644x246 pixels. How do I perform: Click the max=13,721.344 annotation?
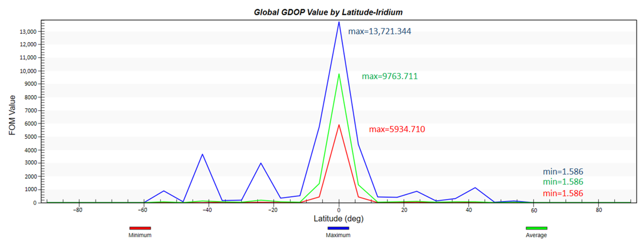click(x=379, y=31)
